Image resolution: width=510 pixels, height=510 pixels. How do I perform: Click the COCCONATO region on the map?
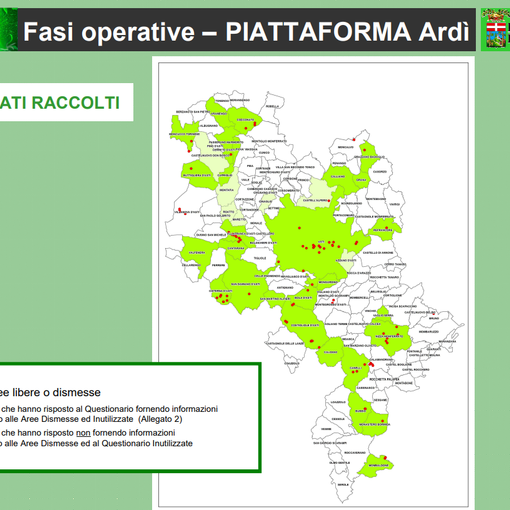tap(245, 120)
